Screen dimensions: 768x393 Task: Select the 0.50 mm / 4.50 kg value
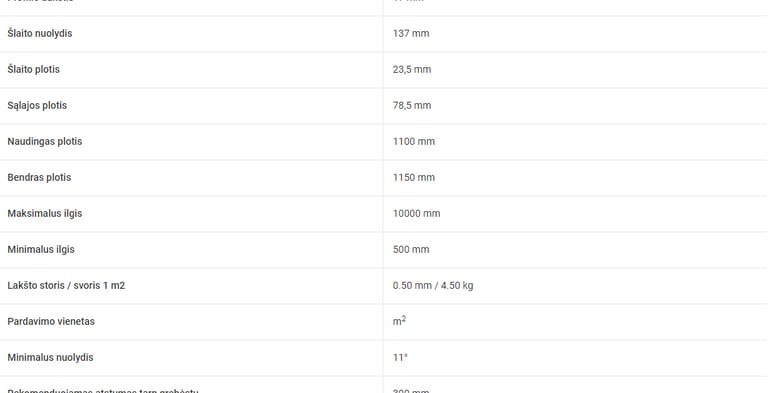[433, 285]
